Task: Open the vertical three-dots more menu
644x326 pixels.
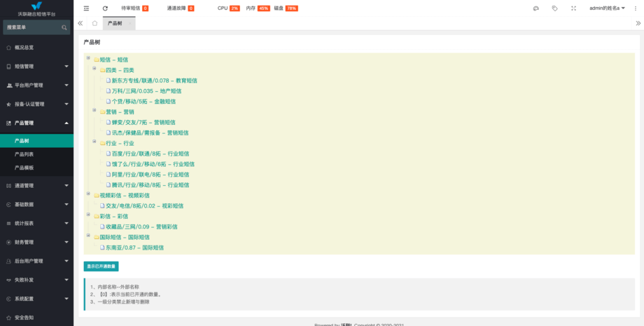Action: pos(635,8)
